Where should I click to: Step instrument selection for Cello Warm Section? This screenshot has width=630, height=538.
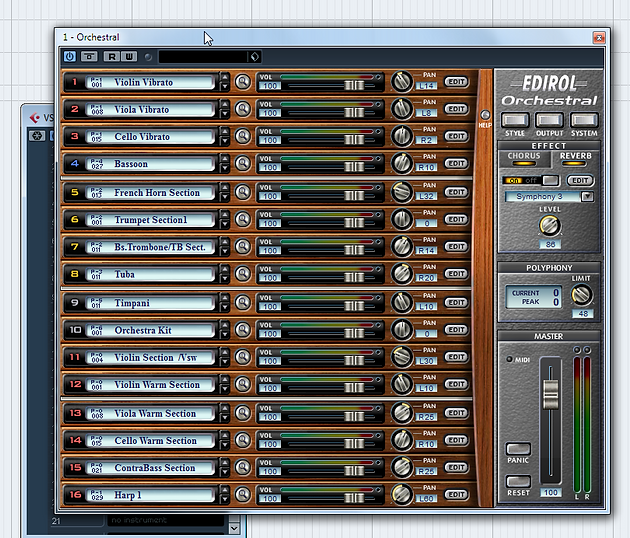pos(225,440)
